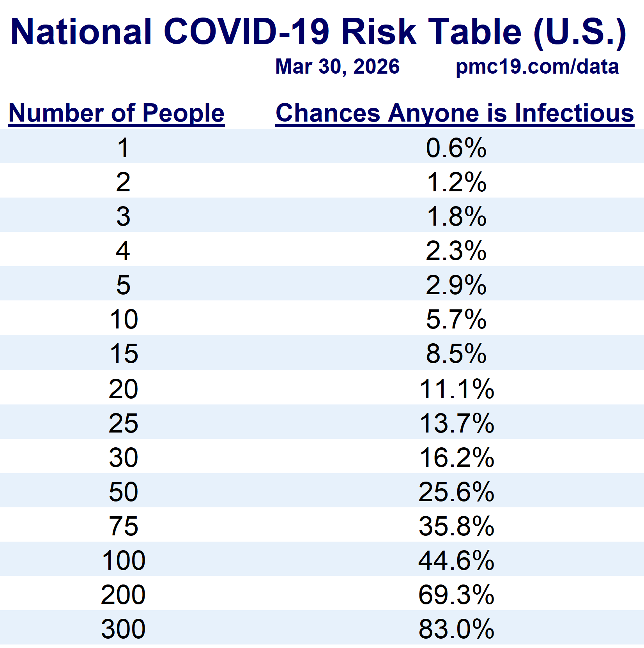Click the 5.7% percentage for 10 people
The height and width of the screenshot is (648, 644).
pos(456,320)
